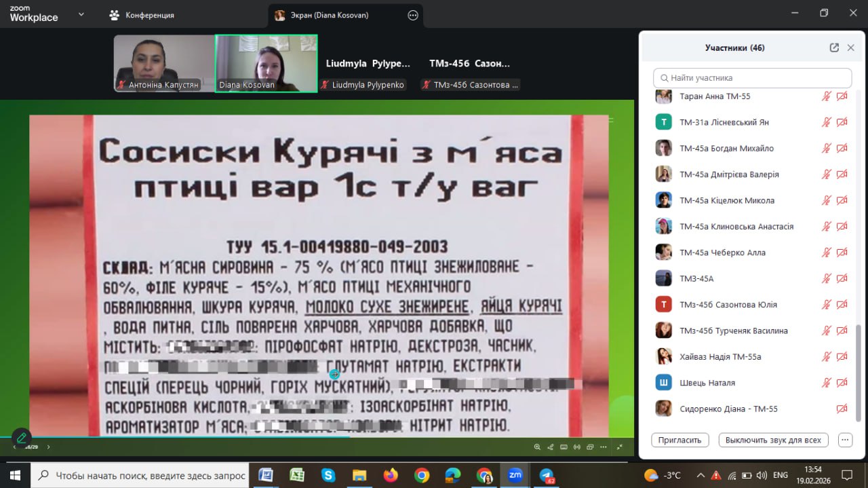Click the muted microphone icon for Швець Наталя
This screenshot has width=868, height=488.
[x=826, y=383]
